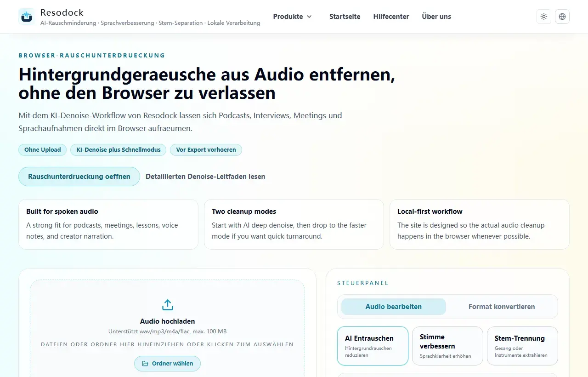Viewport: 588px width, 377px height.
Task: Go to Startseite in navigation
Action: (345, 17)
